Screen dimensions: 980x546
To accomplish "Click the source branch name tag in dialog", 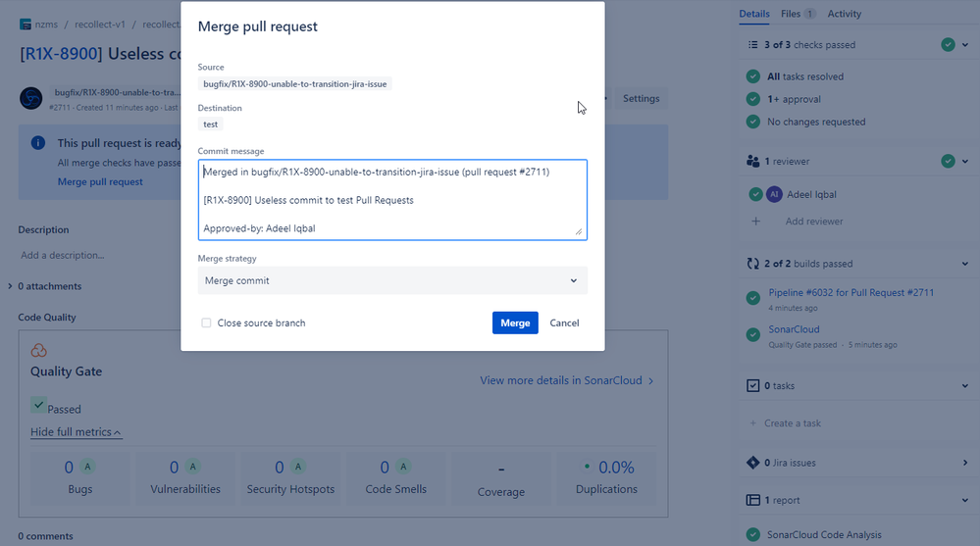I will click(x=295, y=83).
